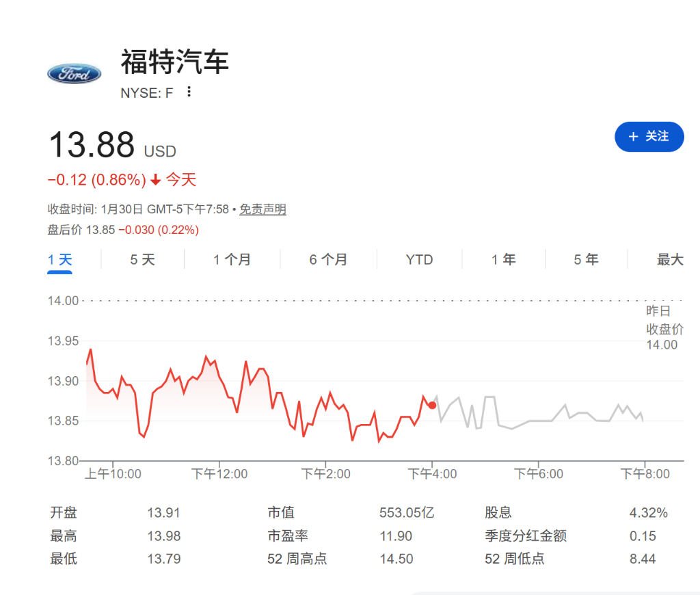The image size is (700, 595).
Task: Switch to the 5 年 time range
Action: 586,259
